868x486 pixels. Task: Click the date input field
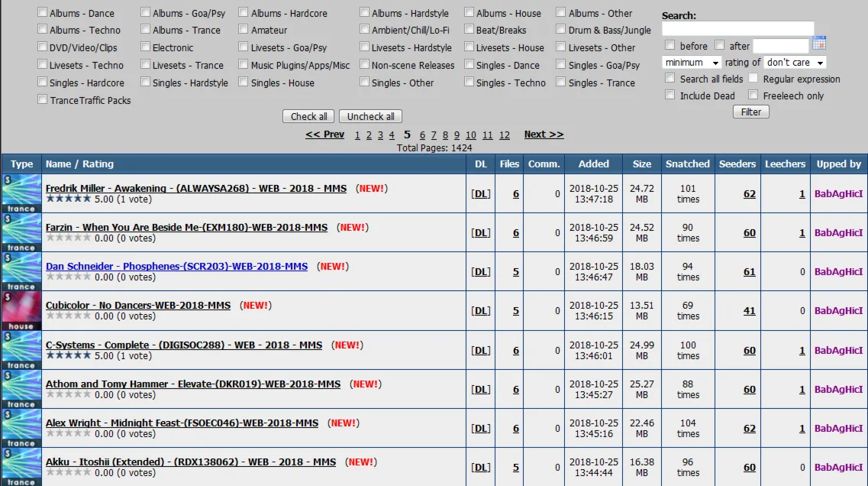781,45
